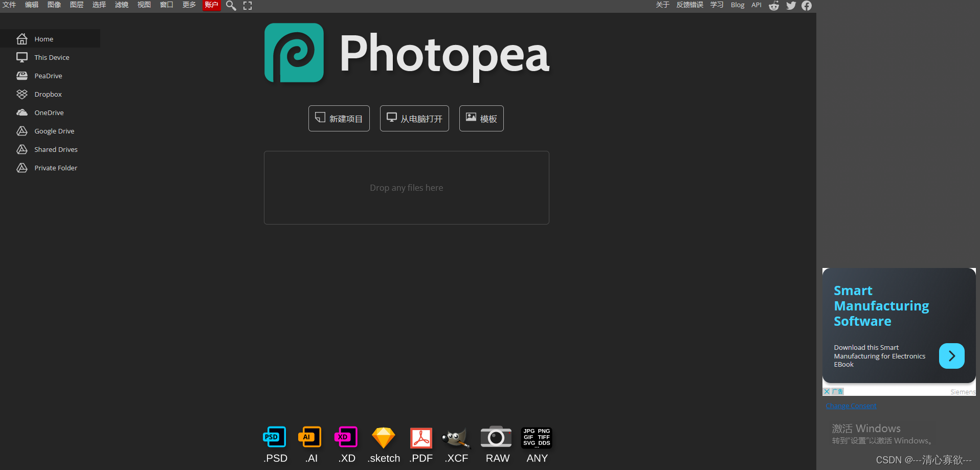Viewport: 980px width, 470px height.
Task: Click the .XCF GIMP icon
Action: (x=456, y=438)
